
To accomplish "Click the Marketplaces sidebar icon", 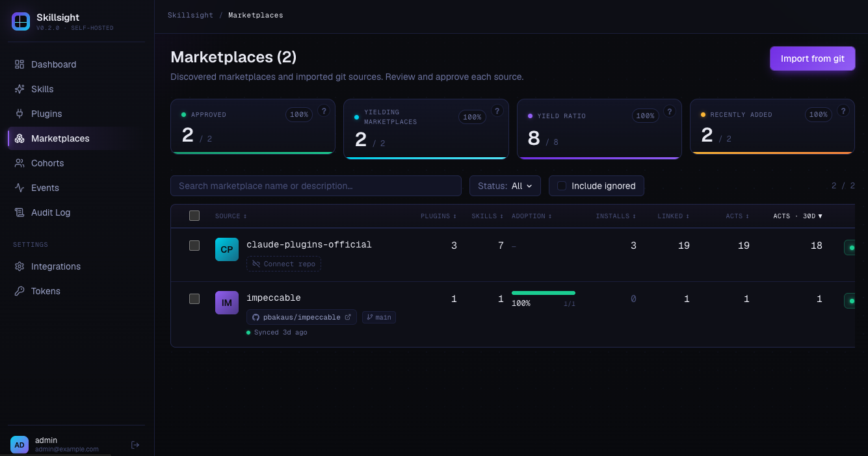I will 20,138.
